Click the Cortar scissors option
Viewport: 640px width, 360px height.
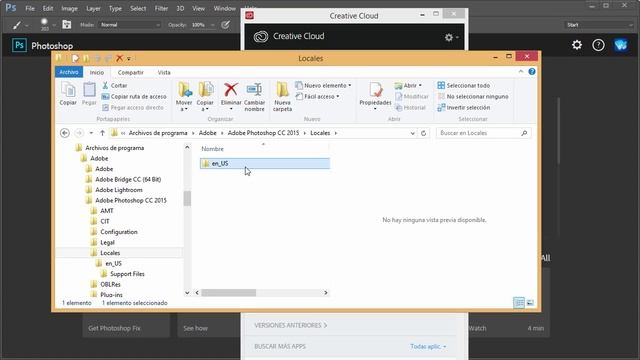tap(115, 85)
